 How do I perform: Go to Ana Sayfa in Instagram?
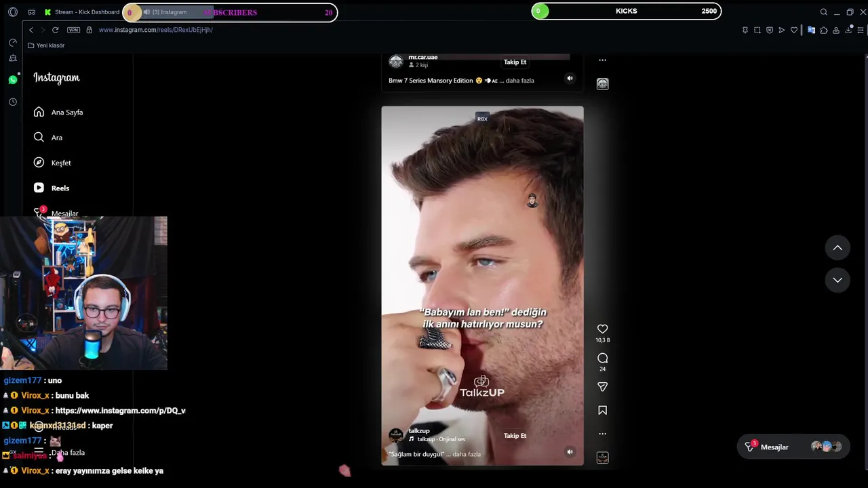click(58, 112)
